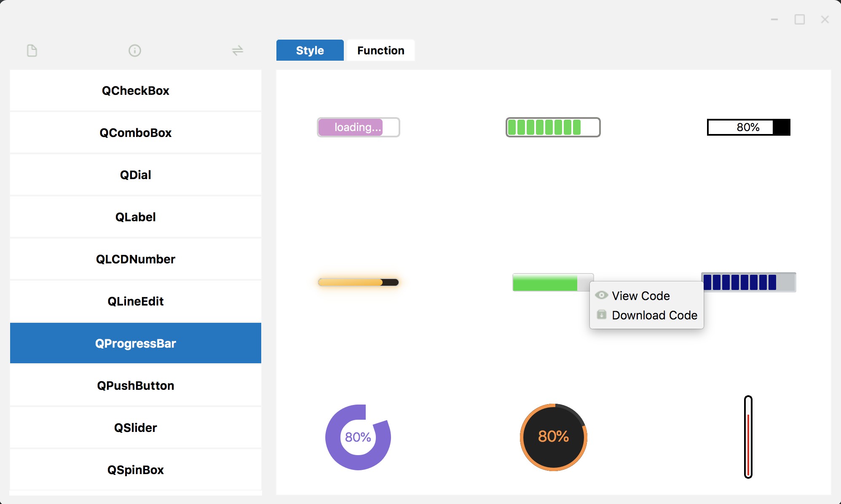Select the purple circular 80% progress ring
Image resolution: width=841 pixels, height=504 pixels.
pos(358,437)
